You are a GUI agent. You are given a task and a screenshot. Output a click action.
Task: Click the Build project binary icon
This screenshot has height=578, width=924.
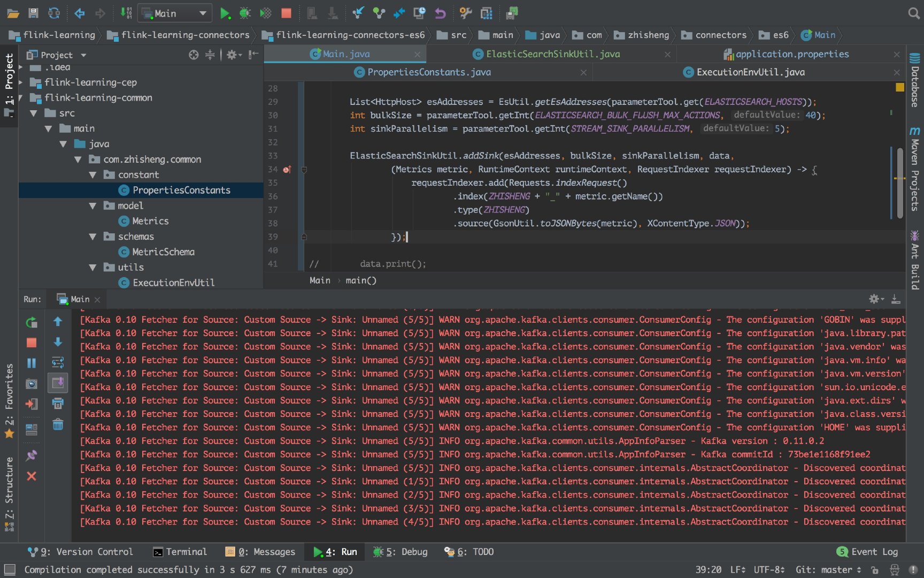tap(126, 13)
